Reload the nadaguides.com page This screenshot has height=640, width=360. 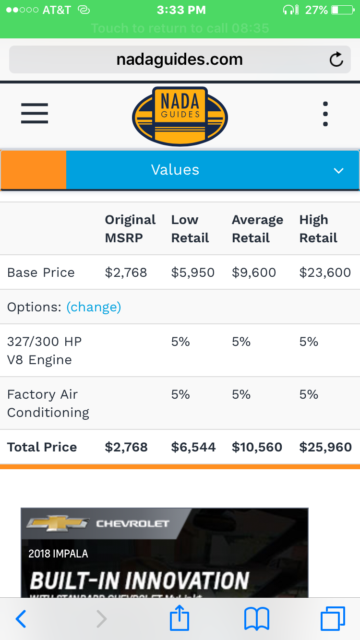tap(336, 60)
